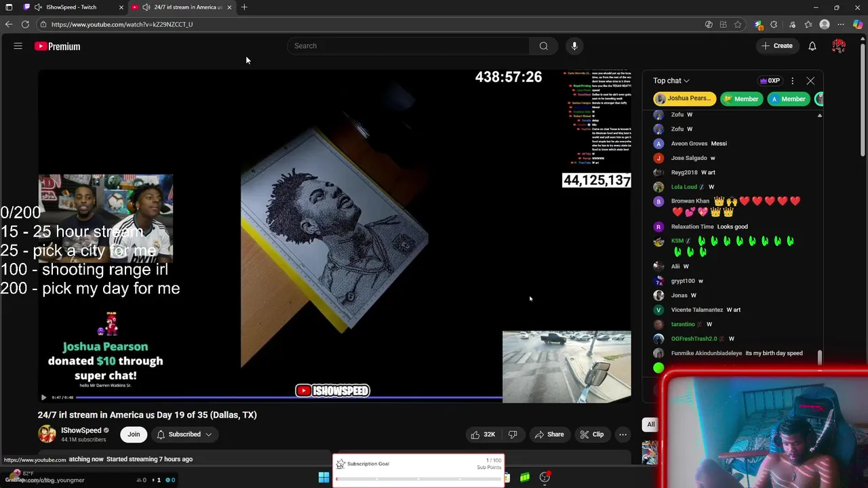Image resolution: width=868 pixels, height=488 pixels.
Task: Open Copilot icon in browser toolbar
Action: click(858, 24)
